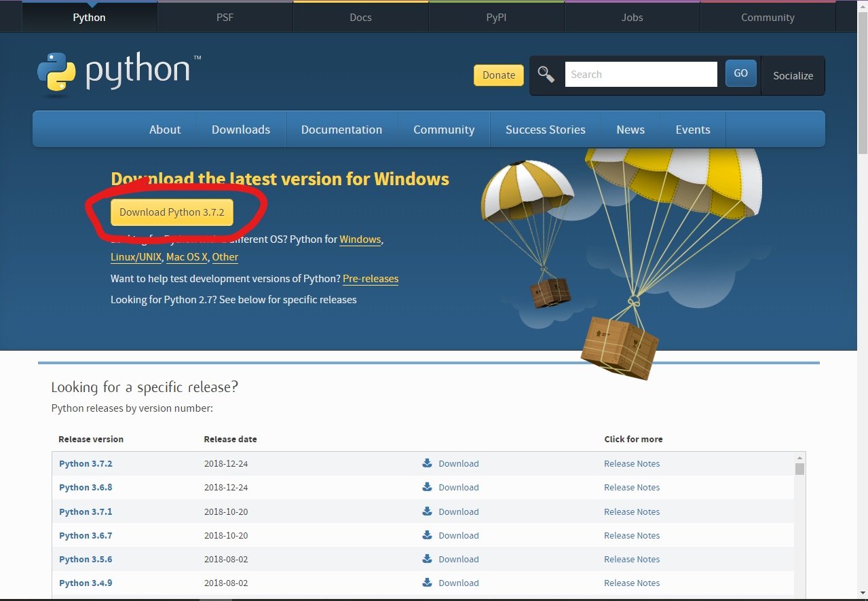The width and height of the screenshot is (868, 601).
Task: Open Release Notes for Python 3.6.7
Action: pyautogui.click(x=632, y=535)
